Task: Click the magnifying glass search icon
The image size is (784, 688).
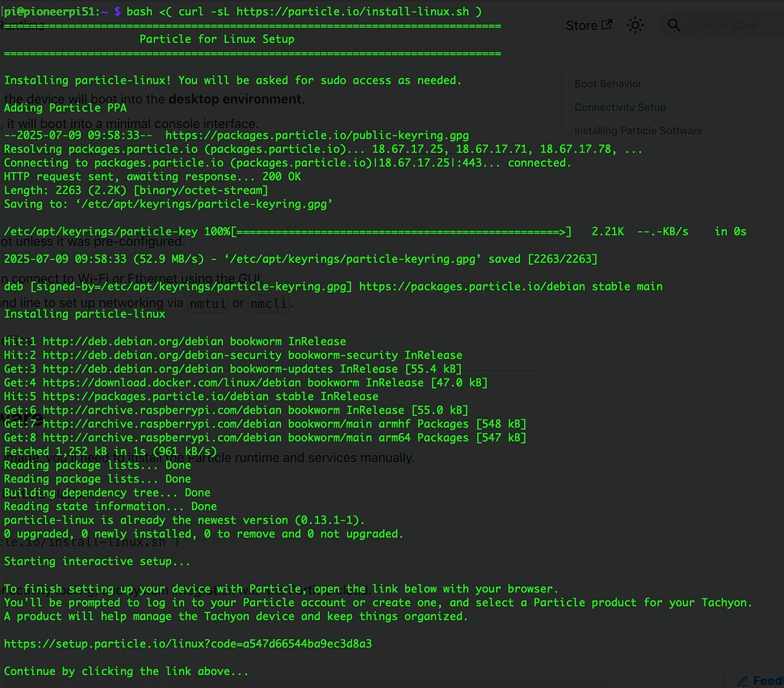Action: (x=674, y=25)
